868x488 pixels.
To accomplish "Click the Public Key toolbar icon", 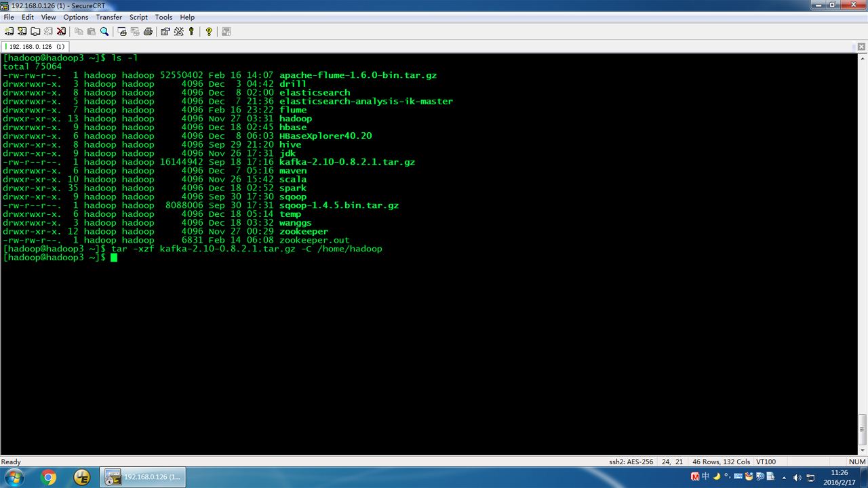I will pyautogui.click(x=191, y=31).
